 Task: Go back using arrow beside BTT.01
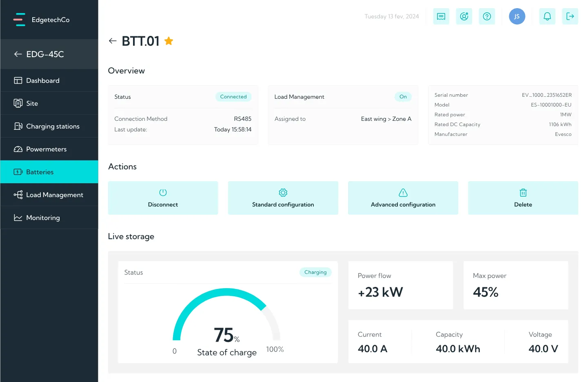[113, 41]
